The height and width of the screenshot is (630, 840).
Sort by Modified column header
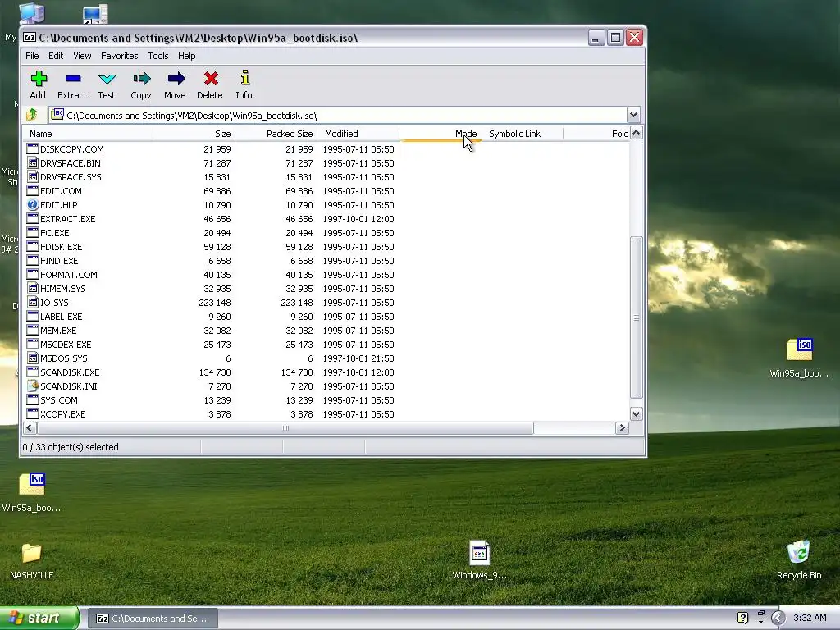coord(358,134)
